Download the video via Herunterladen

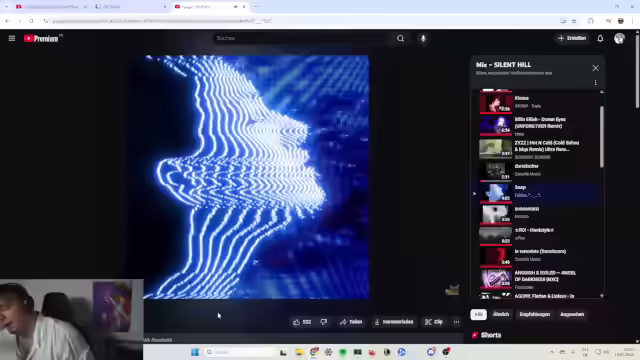click(x=394, y=322)
